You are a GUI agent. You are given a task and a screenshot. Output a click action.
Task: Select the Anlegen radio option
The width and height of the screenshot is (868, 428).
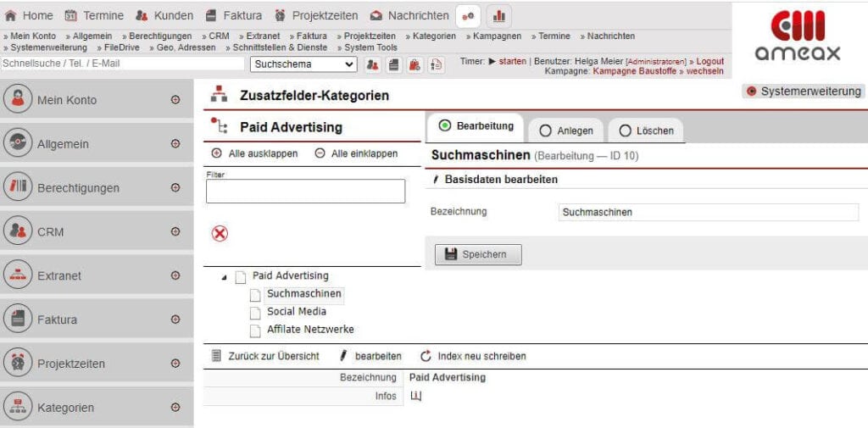pos(546,131)
